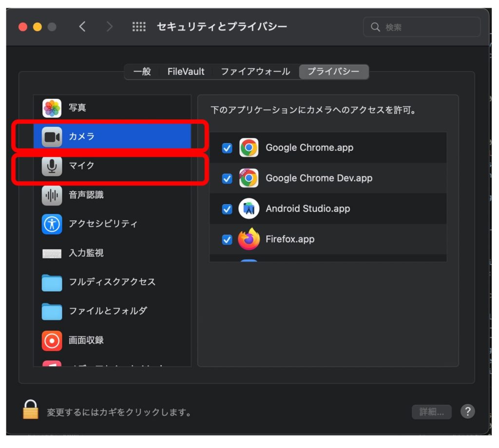Toggle the Firefox.app camera checkbox

click(227, 240)
